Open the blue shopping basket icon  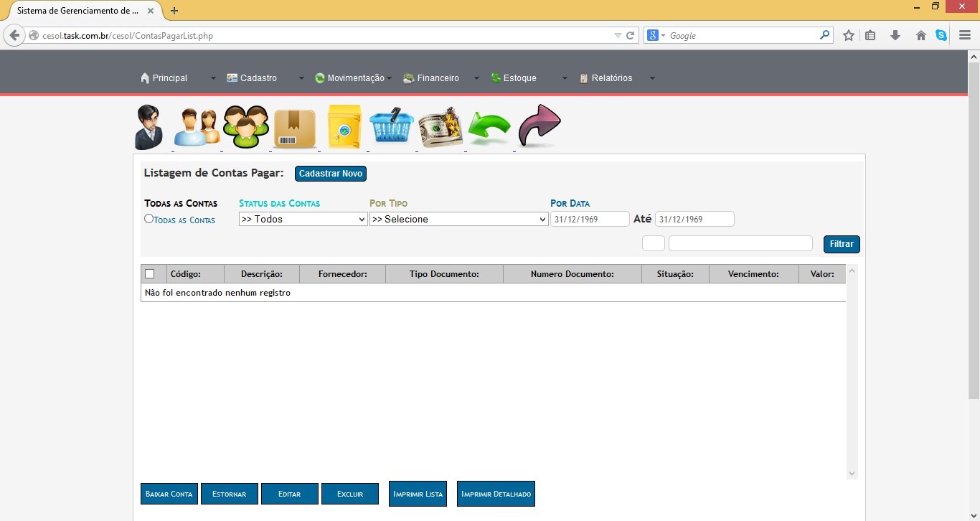coord(392,127)
